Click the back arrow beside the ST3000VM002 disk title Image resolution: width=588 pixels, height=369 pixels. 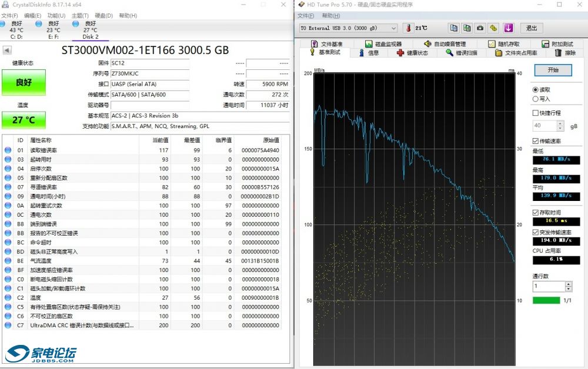(7, 50)
